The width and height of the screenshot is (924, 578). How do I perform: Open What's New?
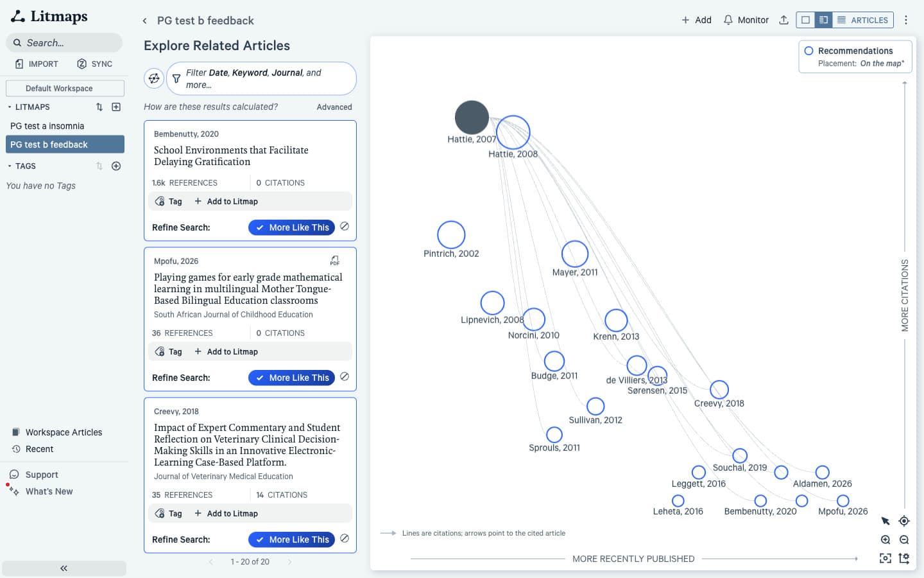[x=41, y=491]
